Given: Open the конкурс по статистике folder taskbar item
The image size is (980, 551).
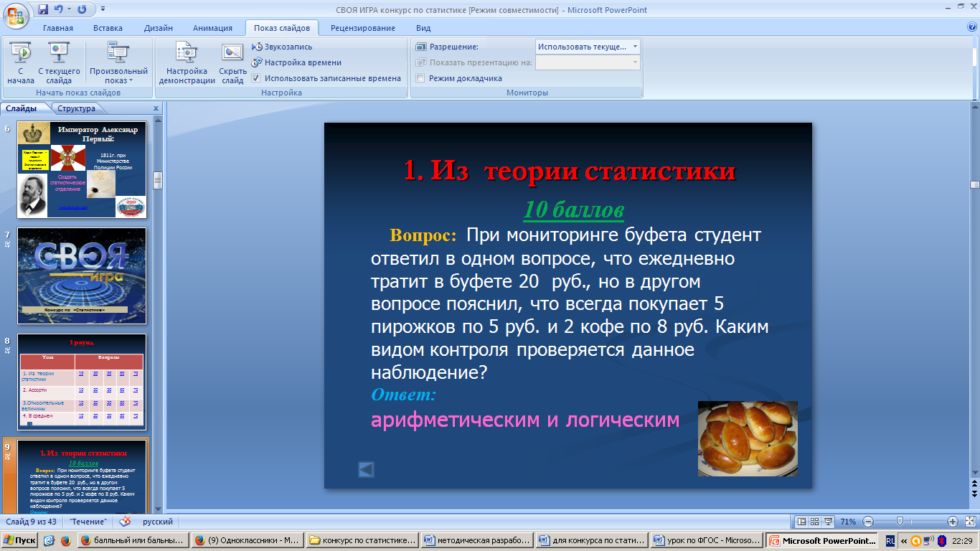Looking at the screenshot, I should [x=362, y=540].
